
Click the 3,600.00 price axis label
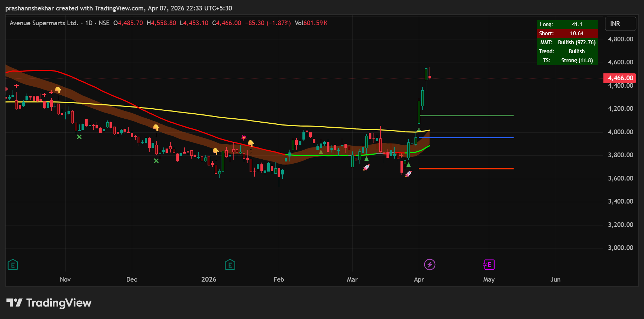click(x=620, y=178)
